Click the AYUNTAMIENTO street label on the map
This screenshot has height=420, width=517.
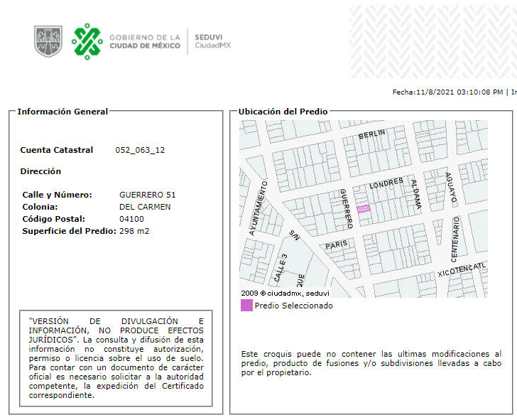[258, 208]
